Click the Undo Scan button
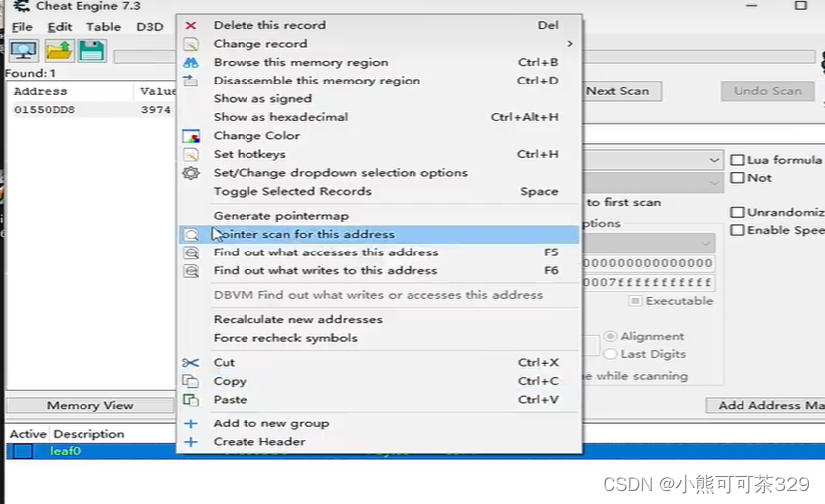The image size is (825, 504). click(767, 91)
